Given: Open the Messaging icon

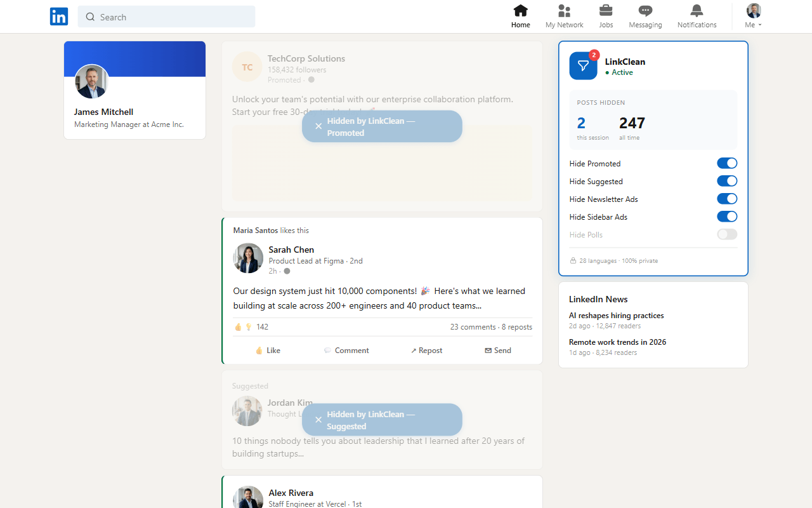Looking at the screenshot, I should (645, 17).
